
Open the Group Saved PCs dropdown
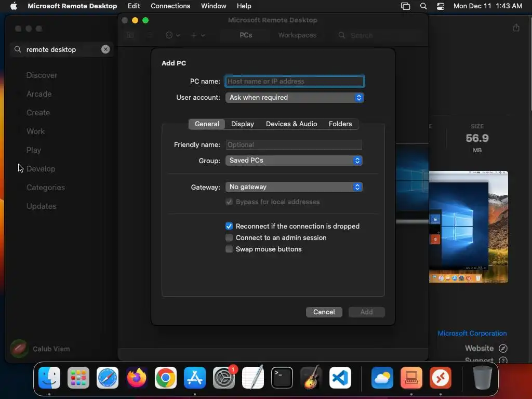tap(294, 161)
